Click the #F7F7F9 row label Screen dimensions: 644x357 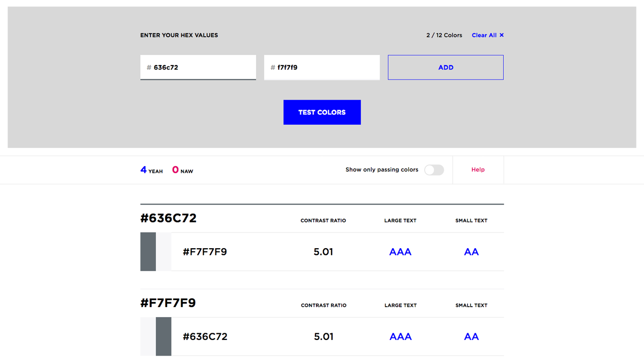point(205,252)
